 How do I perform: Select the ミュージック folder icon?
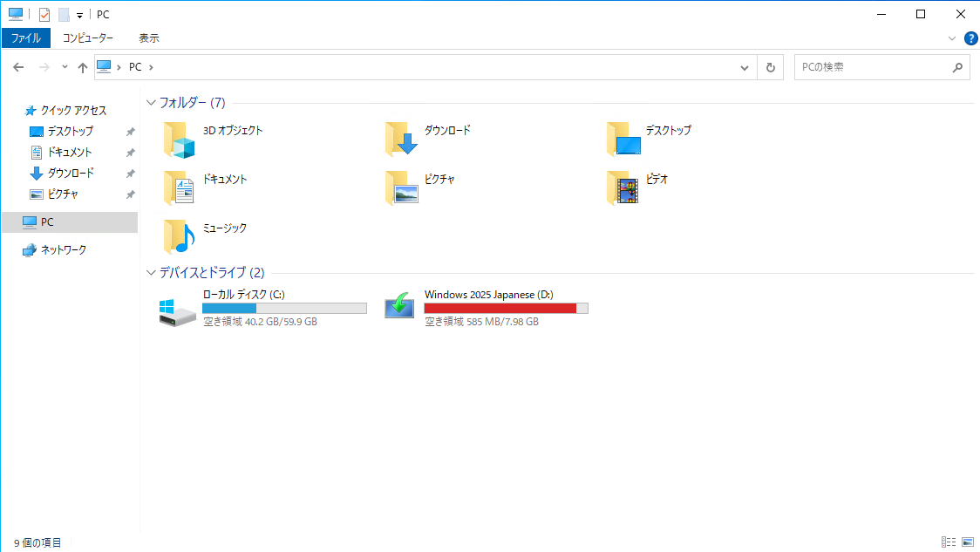tap(180, 237)
